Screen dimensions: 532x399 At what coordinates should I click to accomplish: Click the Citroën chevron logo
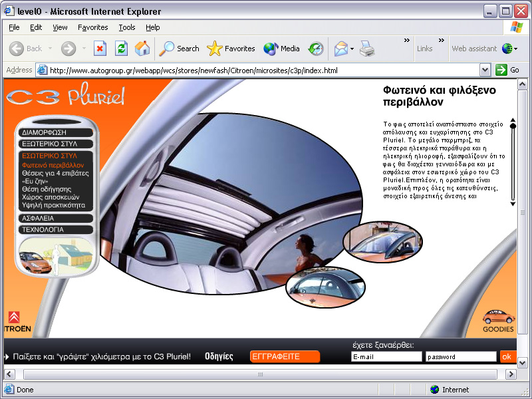click(x=14, y=317)
